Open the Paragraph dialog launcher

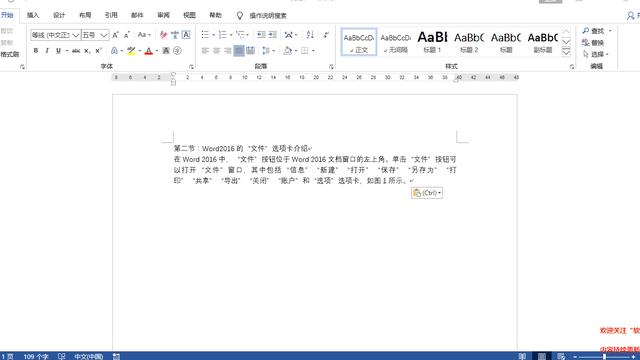coord(331,67)
